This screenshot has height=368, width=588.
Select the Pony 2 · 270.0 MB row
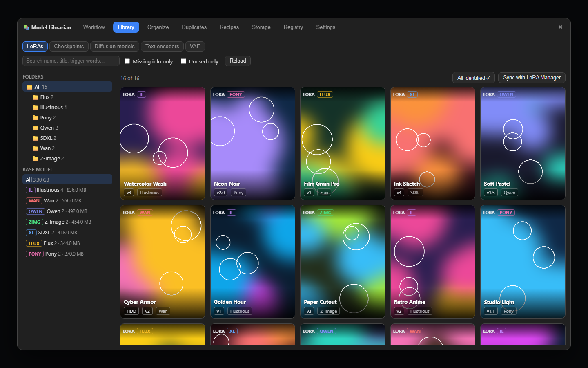point(67,254)
